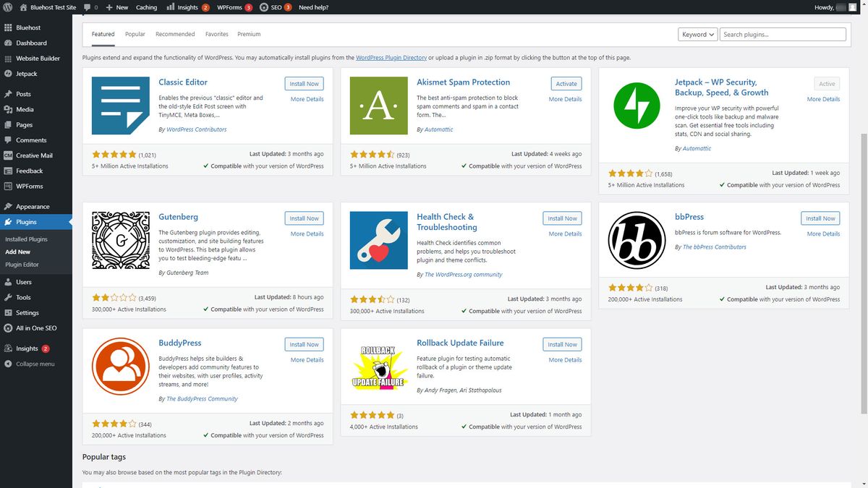The image size is (868, 488).
Task: Install Health Check & Troubleshooting
Action: pyautogui.click(x=562, y=218)
